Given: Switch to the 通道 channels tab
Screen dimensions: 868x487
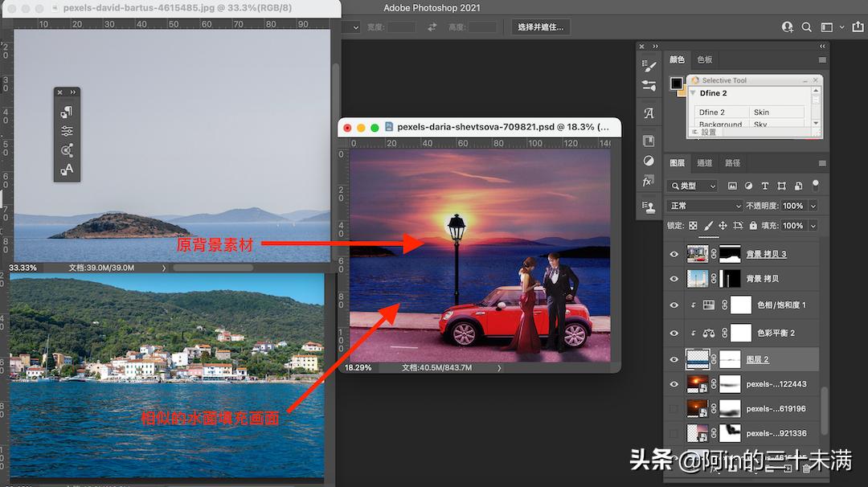Looking at the screenshot, I should 705,162.
